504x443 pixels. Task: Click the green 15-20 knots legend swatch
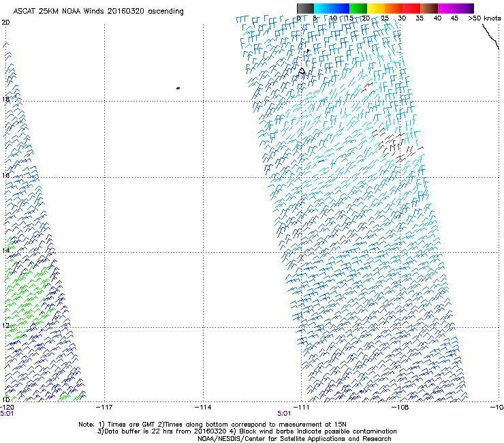(358, 8)
